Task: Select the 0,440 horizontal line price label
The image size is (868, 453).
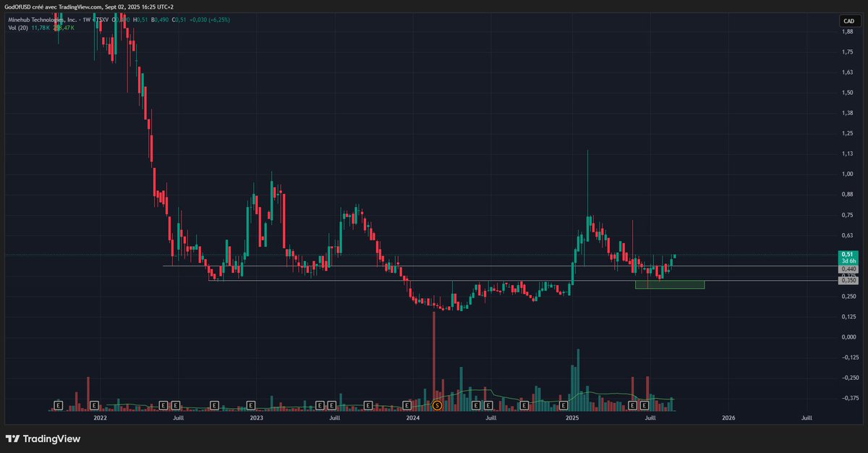Action: click(848, 268)
